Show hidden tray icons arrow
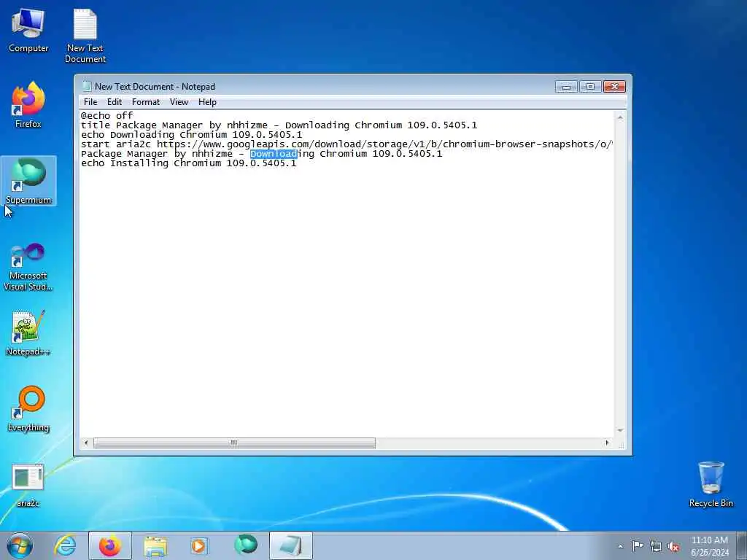The width and height of the screenshot is (747, 560). coord(620,546)
